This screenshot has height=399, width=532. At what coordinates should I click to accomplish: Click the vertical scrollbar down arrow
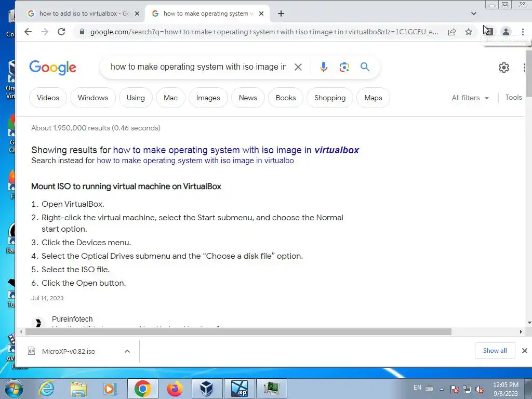[x=529, y=323]
